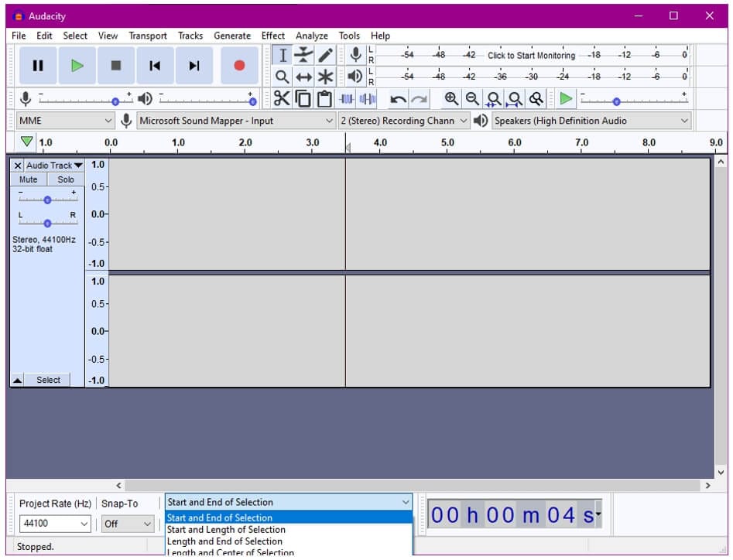Choose highlighted Start and End of Selection option
Image resolution: width=733 pixels, height=560 pixels.
click(x=289, y=517)
